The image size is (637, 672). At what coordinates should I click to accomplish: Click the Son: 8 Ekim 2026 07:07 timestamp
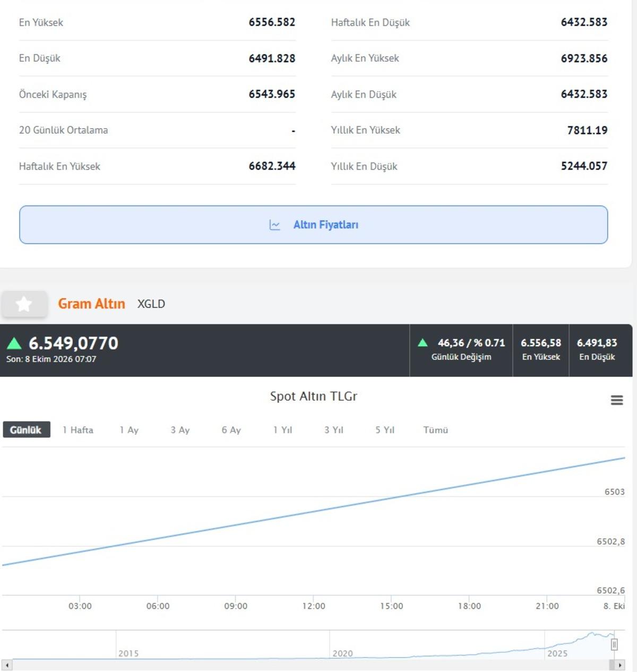click(x=51, y=359)
